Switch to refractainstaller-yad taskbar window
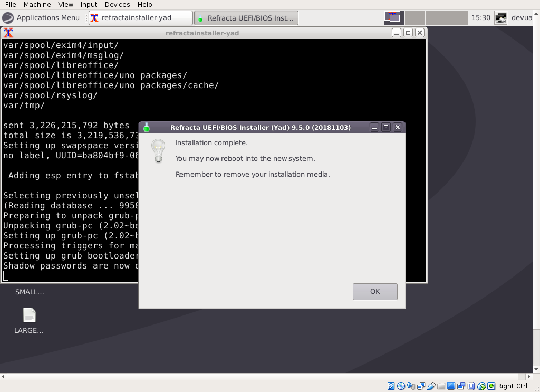Viewport: 540px width, 392px height. (x=140, y=18)
